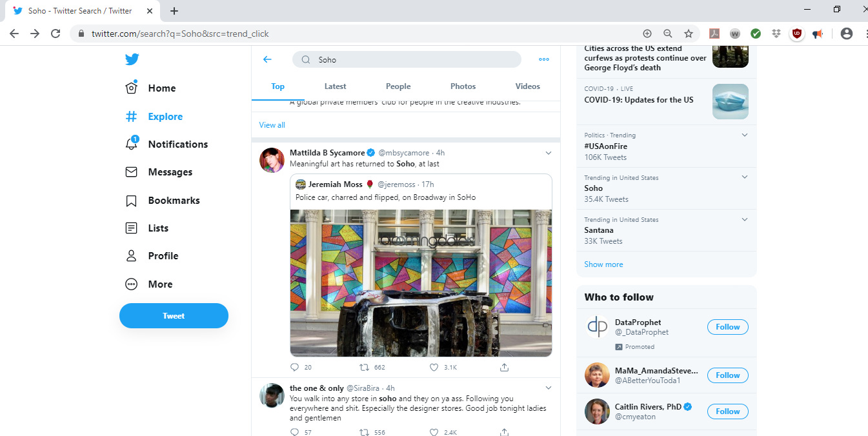Retweet the tweet with 662 retweets
The width and height of the screenshot is (868, 436).
click(x=365, y=367)
